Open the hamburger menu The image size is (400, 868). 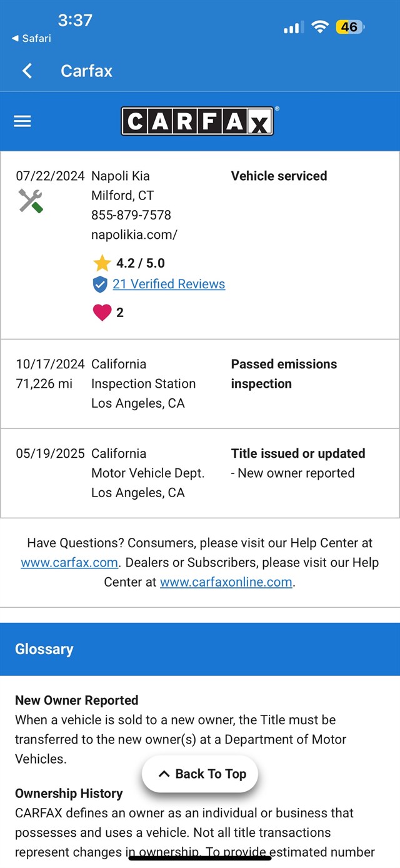click(x=22, y=122)
